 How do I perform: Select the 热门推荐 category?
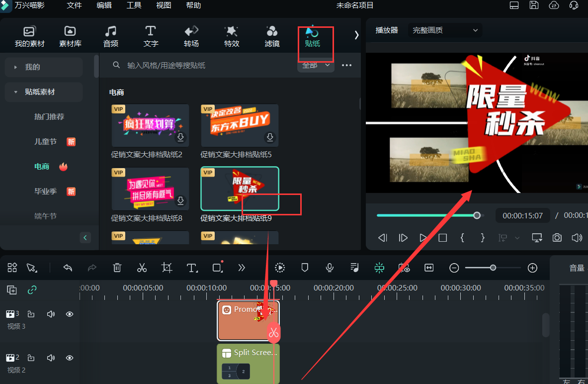tap(49, 117)
